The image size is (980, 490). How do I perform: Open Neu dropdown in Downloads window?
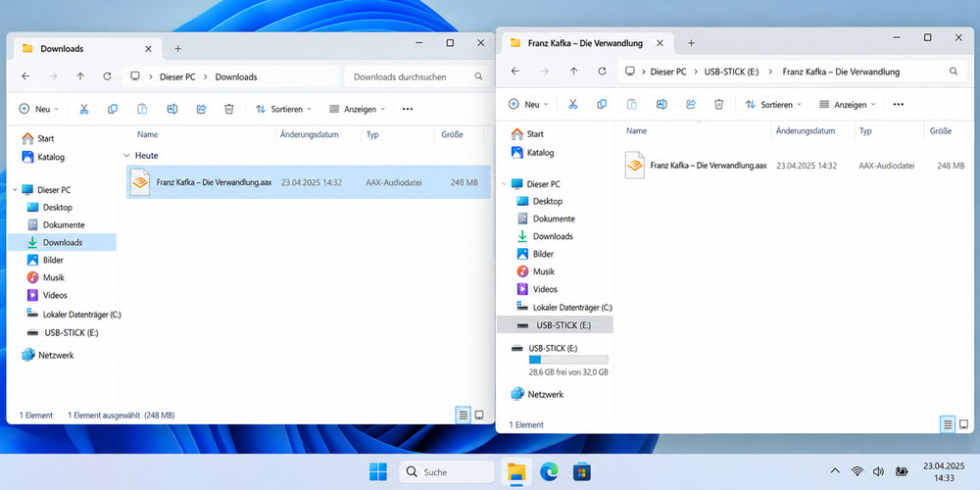tap(39, 109)
